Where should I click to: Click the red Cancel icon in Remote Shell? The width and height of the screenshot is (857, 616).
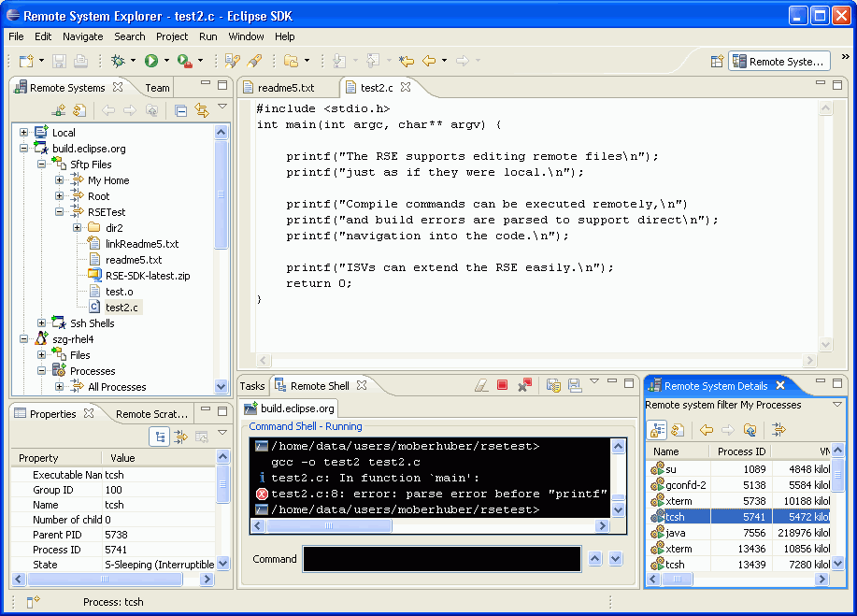(x=503, y=385)
